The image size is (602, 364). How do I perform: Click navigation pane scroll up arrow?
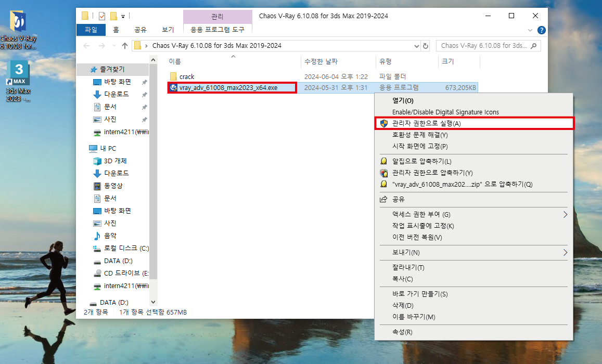(153, 60)
